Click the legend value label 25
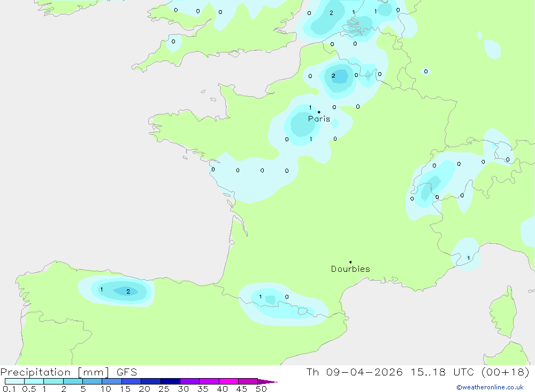 pyautogui.click(x=164, y=389)
